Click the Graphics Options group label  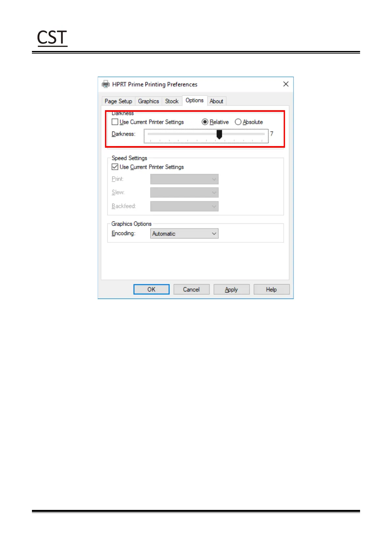(x=131, y=224)
